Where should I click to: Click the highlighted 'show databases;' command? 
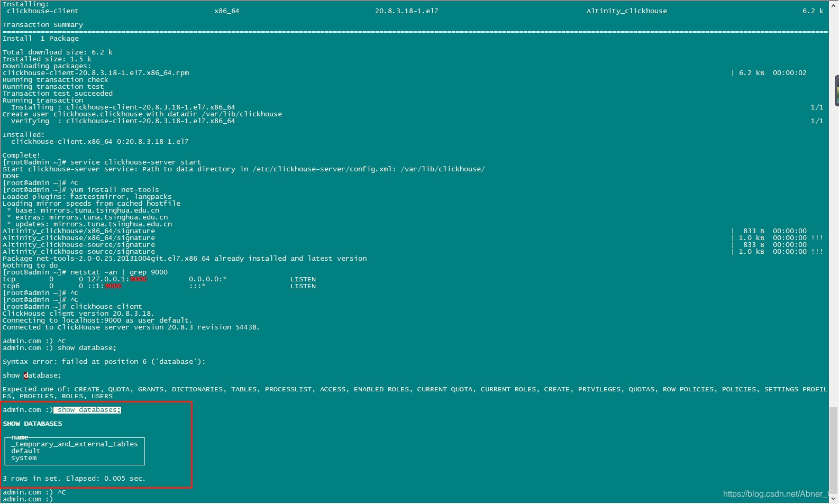pos(87,410)
